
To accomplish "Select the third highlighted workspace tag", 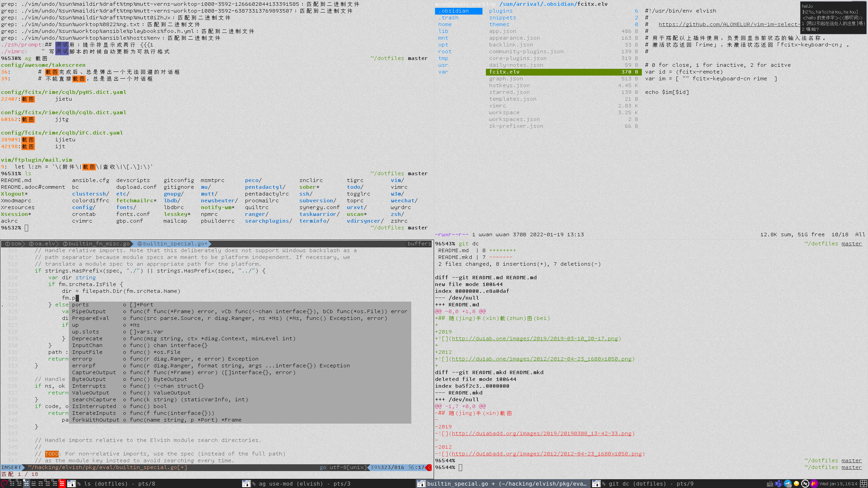I will click(x=26, y=484).
